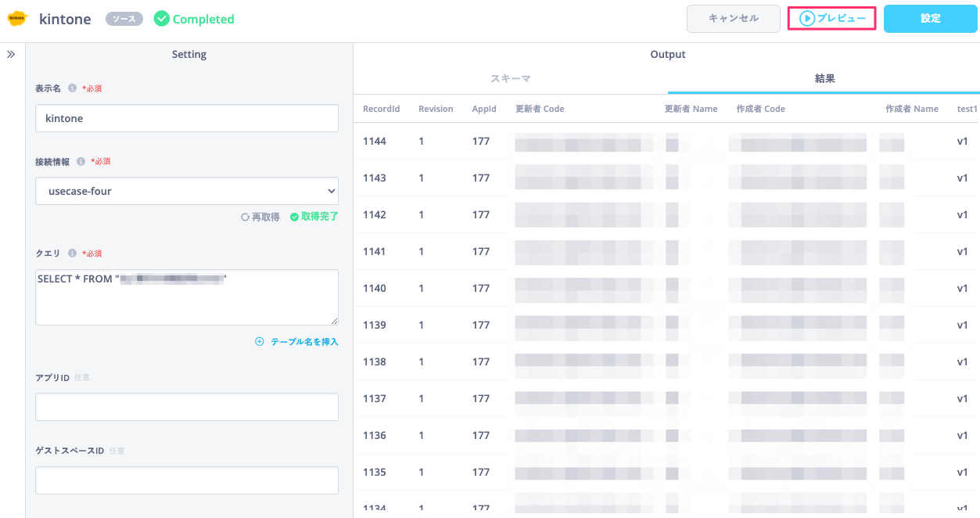Switch to the スキーマ tab

[511, 79]
